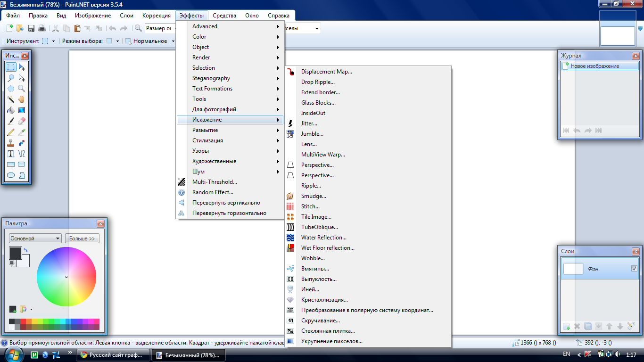This screenshot has width=644, height=362.
Task: Swap primary and secondary colors
Action: (26, 250)
